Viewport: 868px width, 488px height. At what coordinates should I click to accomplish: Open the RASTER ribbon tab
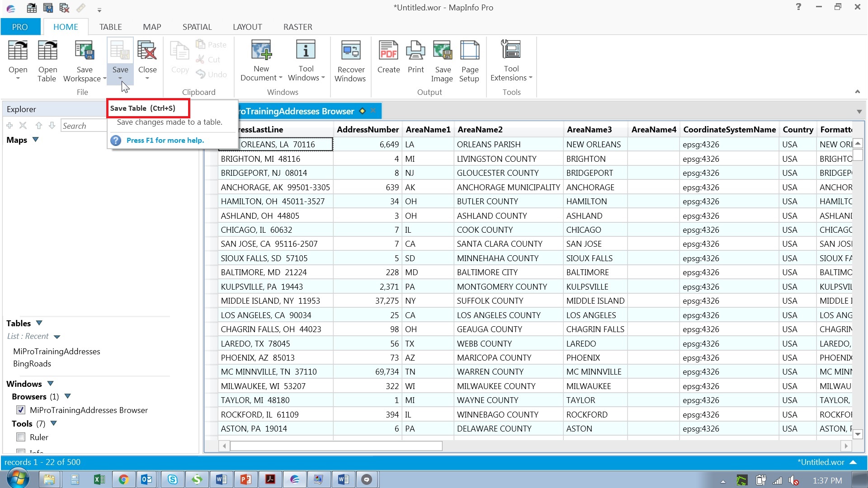point(297,27)
